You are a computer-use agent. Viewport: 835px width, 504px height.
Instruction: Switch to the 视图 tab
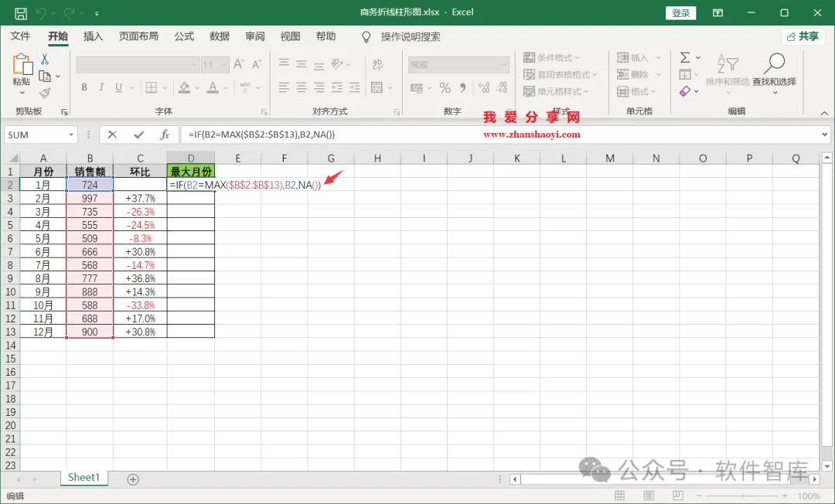[290, 36]
